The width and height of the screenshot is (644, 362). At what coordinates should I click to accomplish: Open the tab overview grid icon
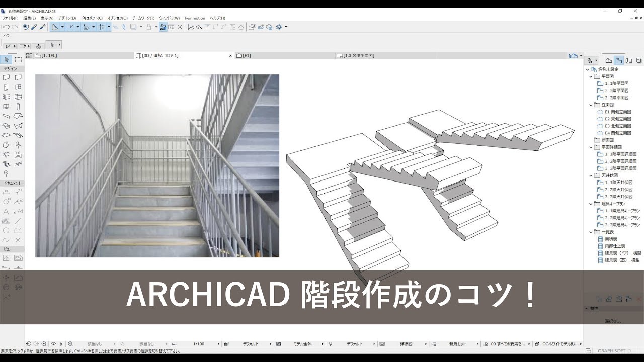29,56
